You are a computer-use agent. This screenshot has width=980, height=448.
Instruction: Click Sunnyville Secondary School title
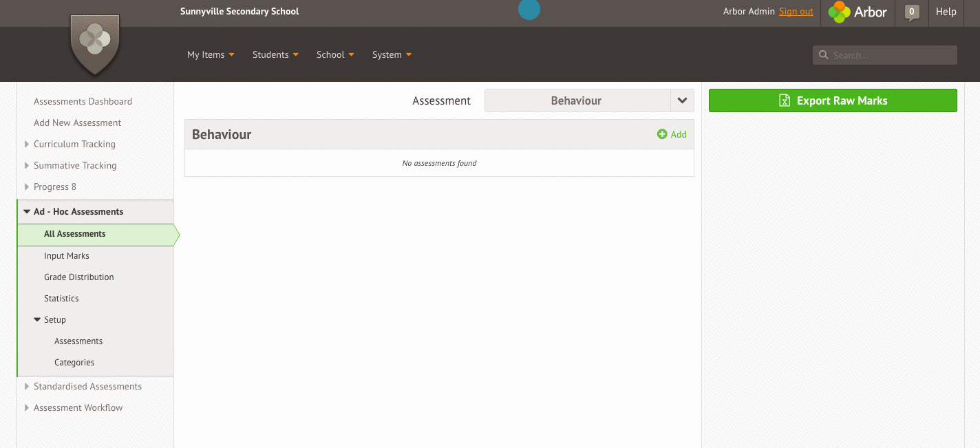pos(239,11)
